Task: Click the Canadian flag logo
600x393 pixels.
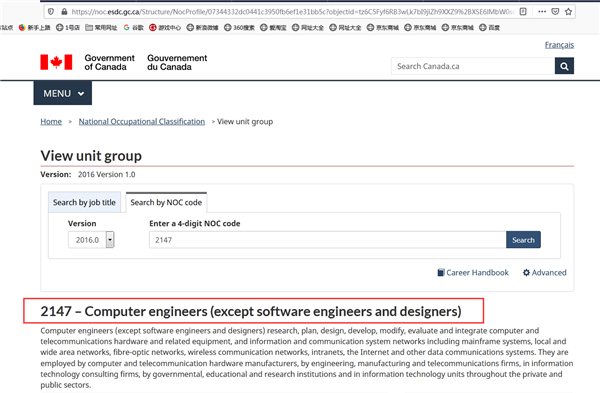Action: point(56,62)
